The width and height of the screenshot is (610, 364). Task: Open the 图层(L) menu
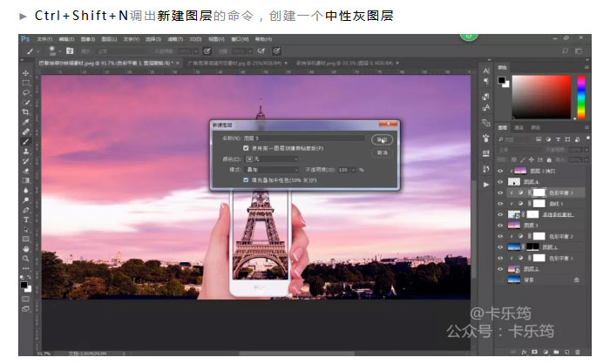coord(109,39)
